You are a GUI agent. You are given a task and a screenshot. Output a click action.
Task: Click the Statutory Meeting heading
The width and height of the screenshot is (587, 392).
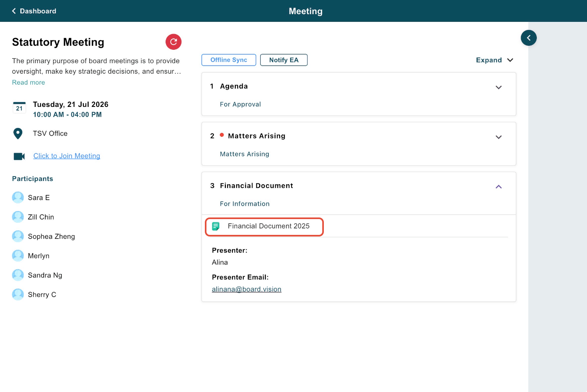(x=58, y=42)
